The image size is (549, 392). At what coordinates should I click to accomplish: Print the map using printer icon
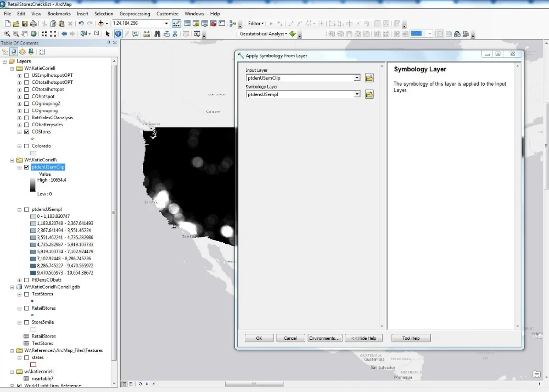33,24
